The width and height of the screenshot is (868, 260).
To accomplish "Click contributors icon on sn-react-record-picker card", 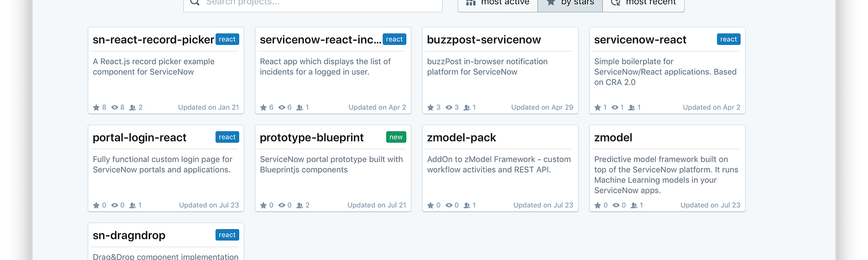I will click(x=132, y=107).
